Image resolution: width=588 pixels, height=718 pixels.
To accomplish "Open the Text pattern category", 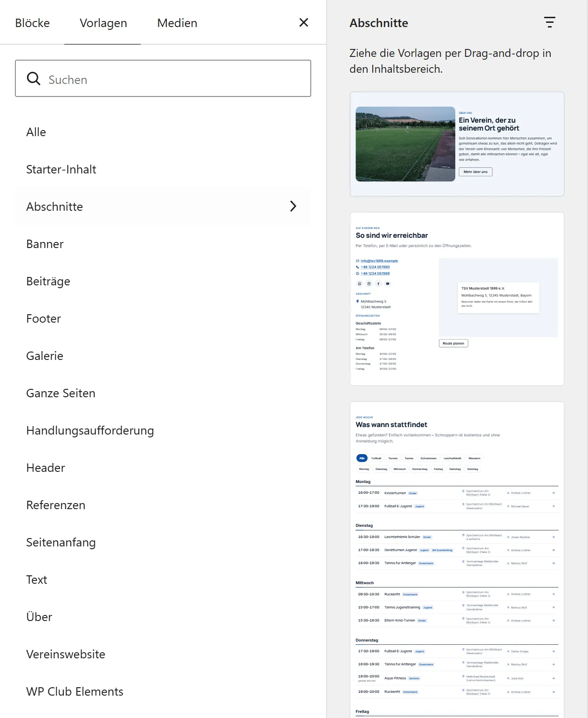I will 163,580.
